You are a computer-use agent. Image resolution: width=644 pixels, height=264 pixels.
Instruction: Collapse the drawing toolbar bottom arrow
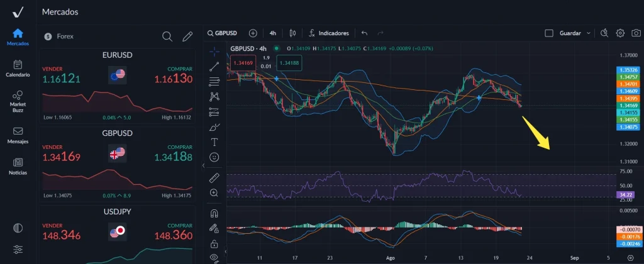[x=225, y=251]
